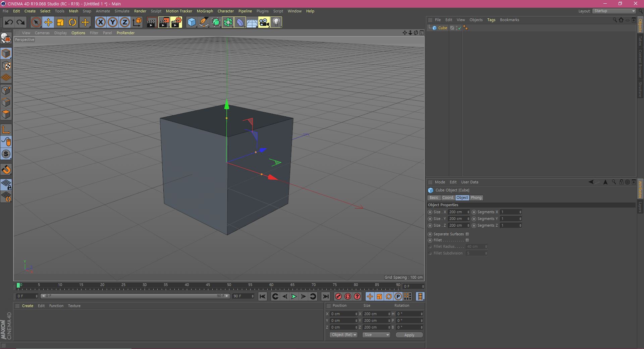
Task: Play the animation forward
Action: point(293,296)
